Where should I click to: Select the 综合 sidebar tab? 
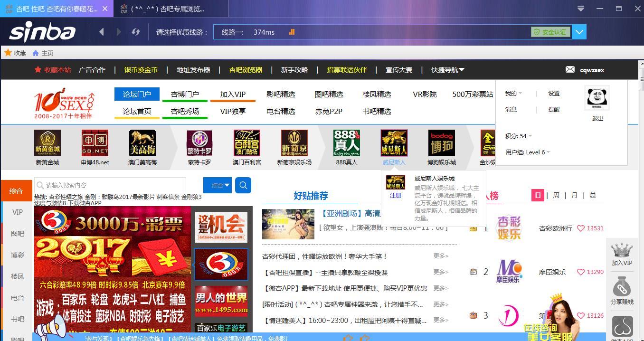click(x=16, y=191)
